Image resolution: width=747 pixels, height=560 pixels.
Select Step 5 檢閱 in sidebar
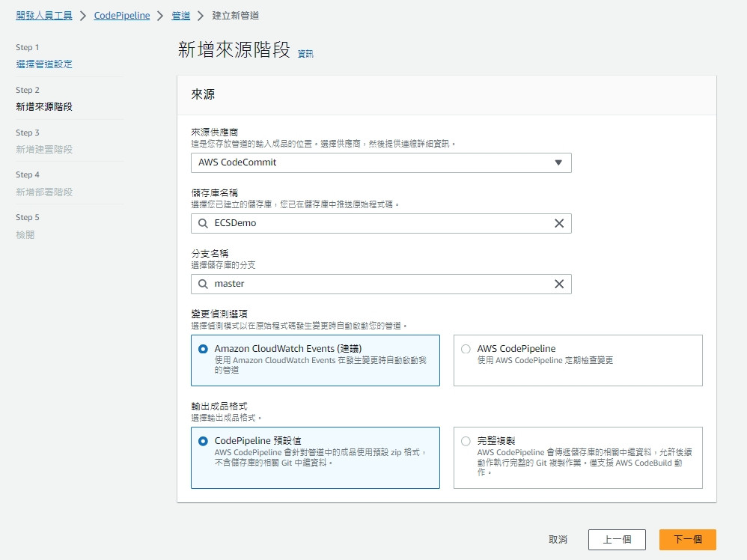pos(25,235)
